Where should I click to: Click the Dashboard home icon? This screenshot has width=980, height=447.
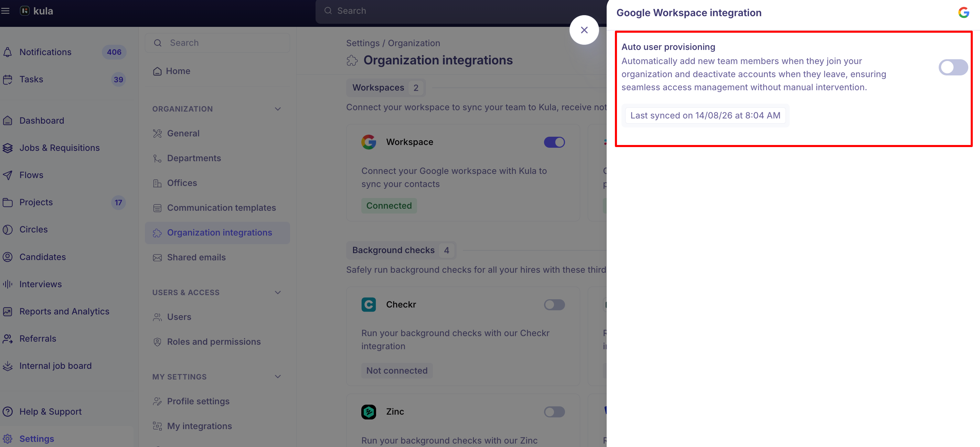[8, 121]
